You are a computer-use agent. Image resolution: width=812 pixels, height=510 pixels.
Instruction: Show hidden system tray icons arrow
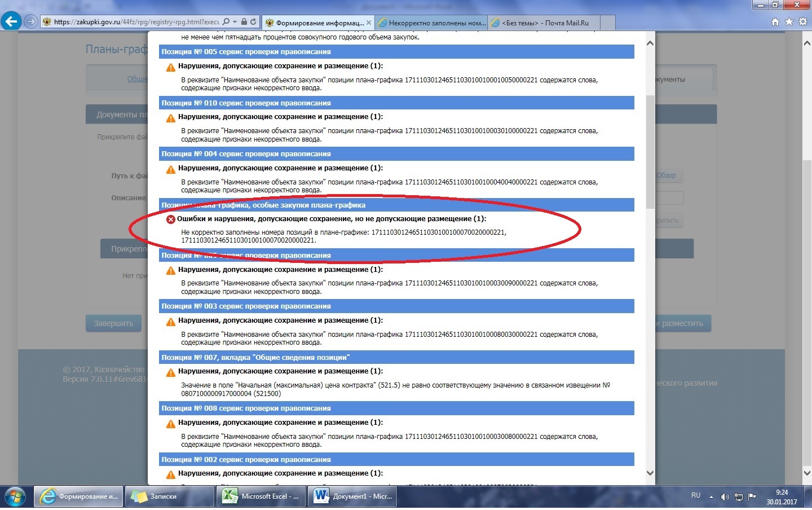click(x=711, y=497)
